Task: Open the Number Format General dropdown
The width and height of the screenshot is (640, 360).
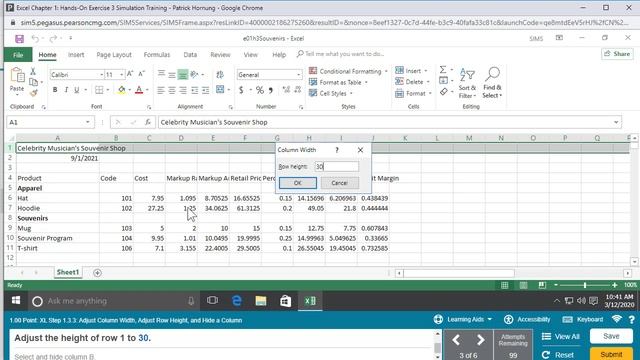Action: (x=298, y=75)
